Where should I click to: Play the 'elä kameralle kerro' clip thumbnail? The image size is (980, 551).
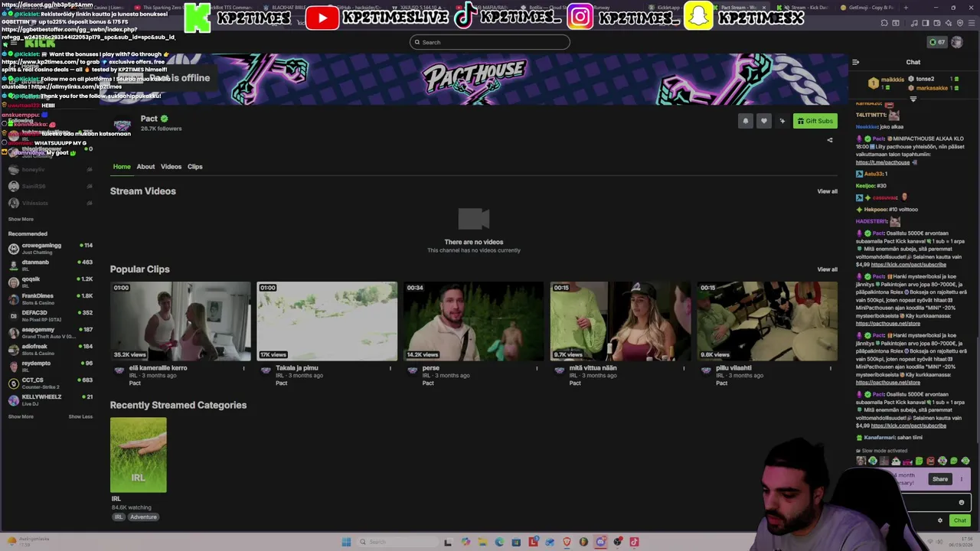(x=181, y=321)
